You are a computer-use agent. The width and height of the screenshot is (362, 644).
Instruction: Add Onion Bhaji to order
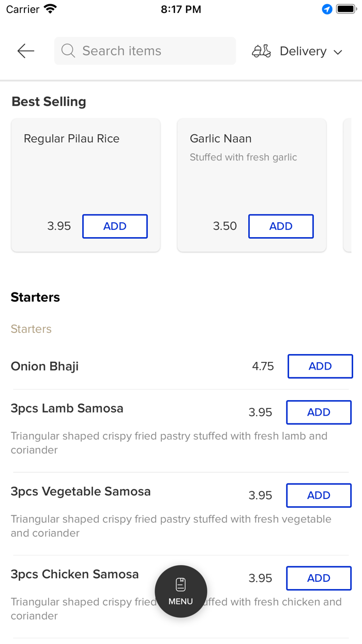coord(320,366)
